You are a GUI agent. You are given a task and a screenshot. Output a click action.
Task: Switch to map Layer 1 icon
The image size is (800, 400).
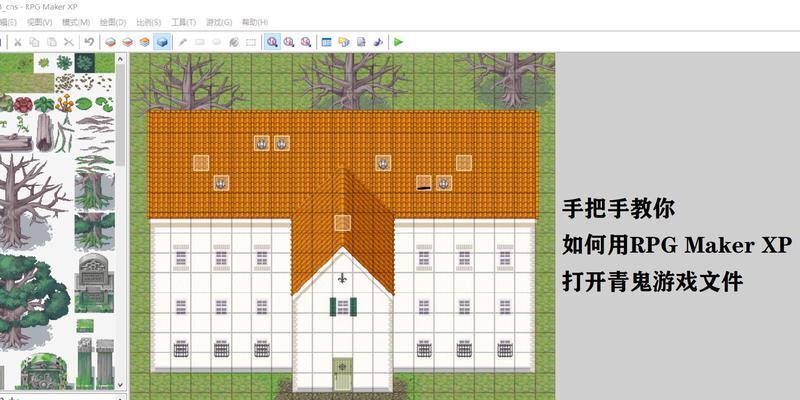[x=110, y=42]
